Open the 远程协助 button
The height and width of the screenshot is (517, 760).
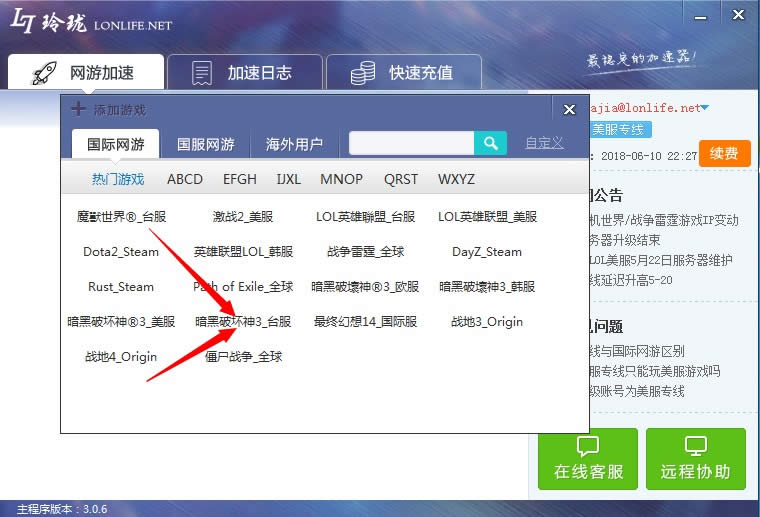696,458
